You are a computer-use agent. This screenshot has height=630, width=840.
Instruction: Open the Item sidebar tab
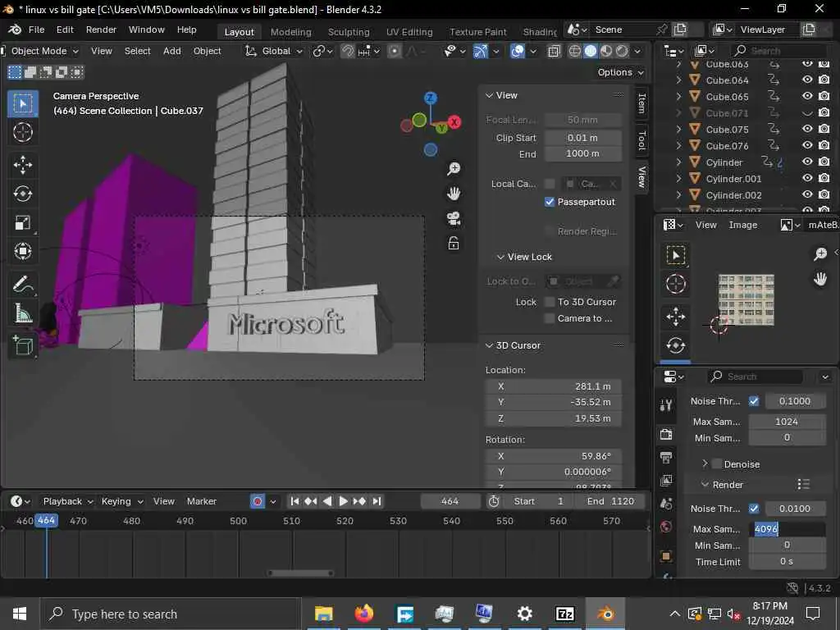tap(641, 103)
